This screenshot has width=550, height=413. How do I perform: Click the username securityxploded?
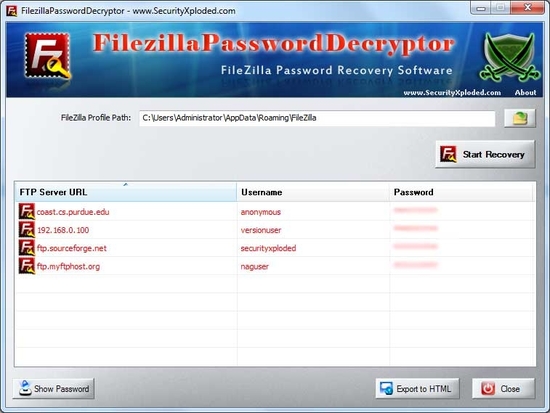(x=268, y=248)
